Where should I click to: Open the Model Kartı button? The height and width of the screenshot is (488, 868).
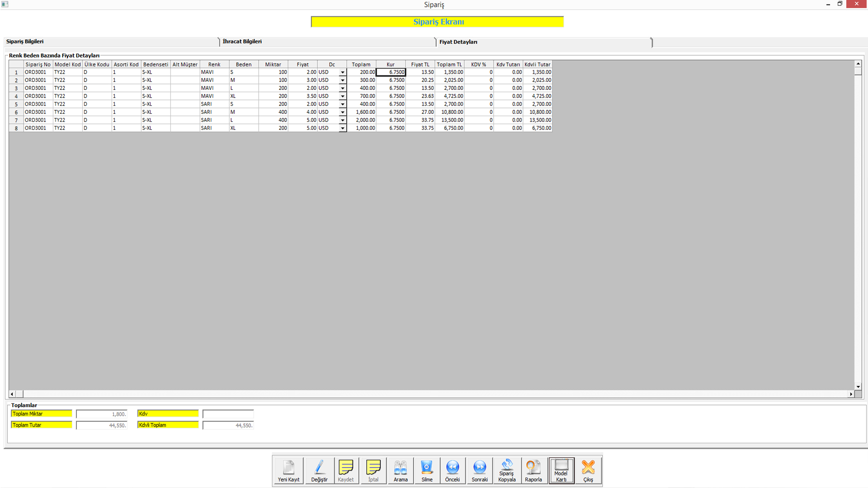point(561,470)
